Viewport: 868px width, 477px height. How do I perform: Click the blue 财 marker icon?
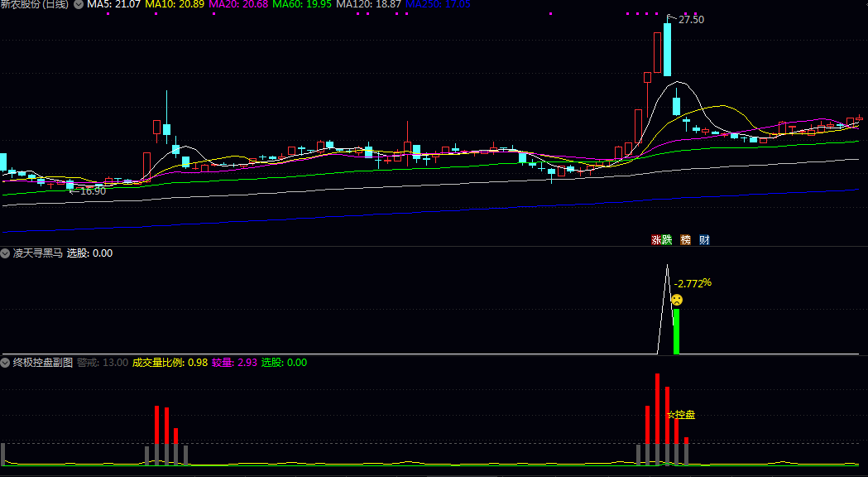click(704, 240)
